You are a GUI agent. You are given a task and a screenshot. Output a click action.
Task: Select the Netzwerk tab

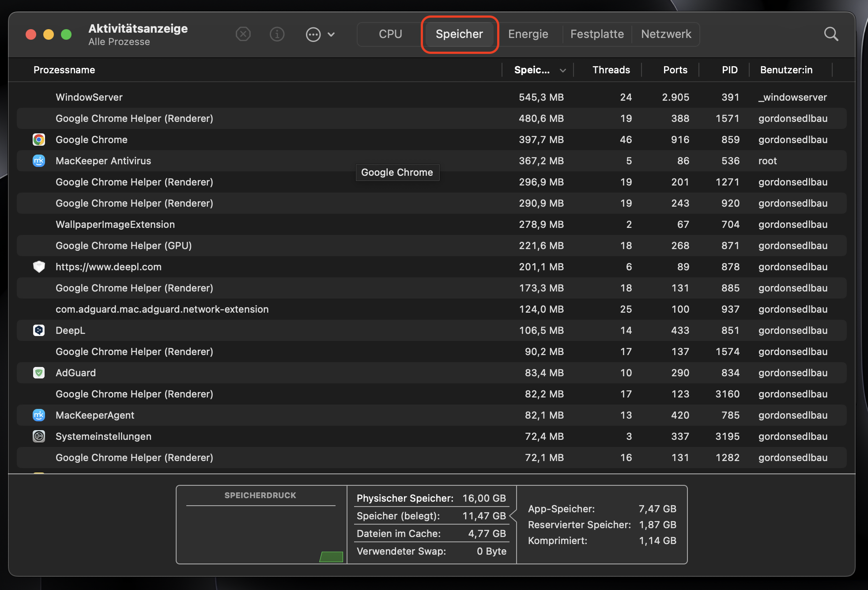(x=666, y=34)
